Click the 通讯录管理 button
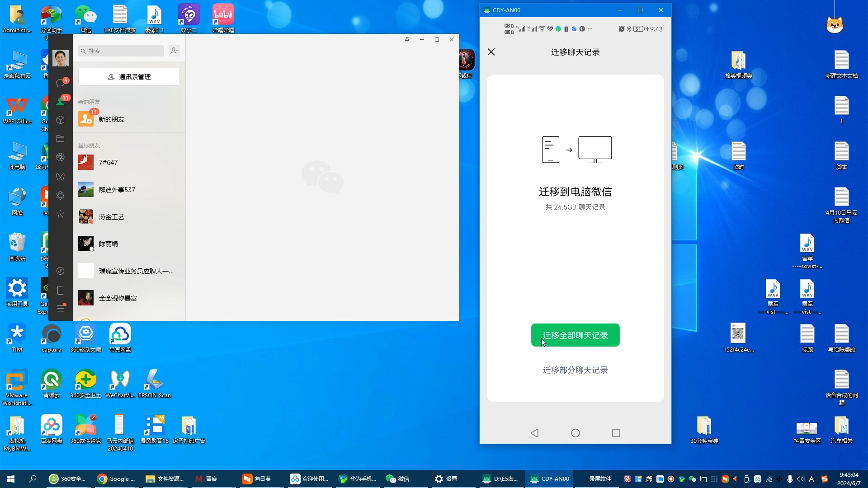 click(x=129, y=77)
